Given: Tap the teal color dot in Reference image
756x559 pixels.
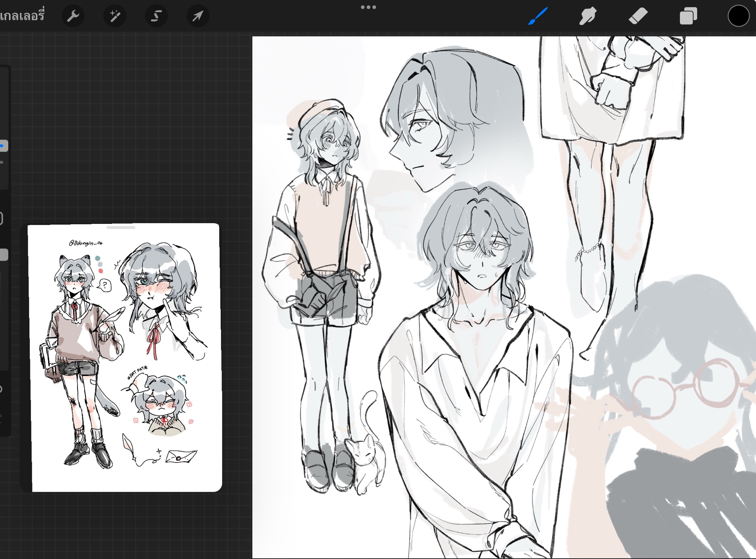Looking at the screenshot, I should [x=98, y=258].
